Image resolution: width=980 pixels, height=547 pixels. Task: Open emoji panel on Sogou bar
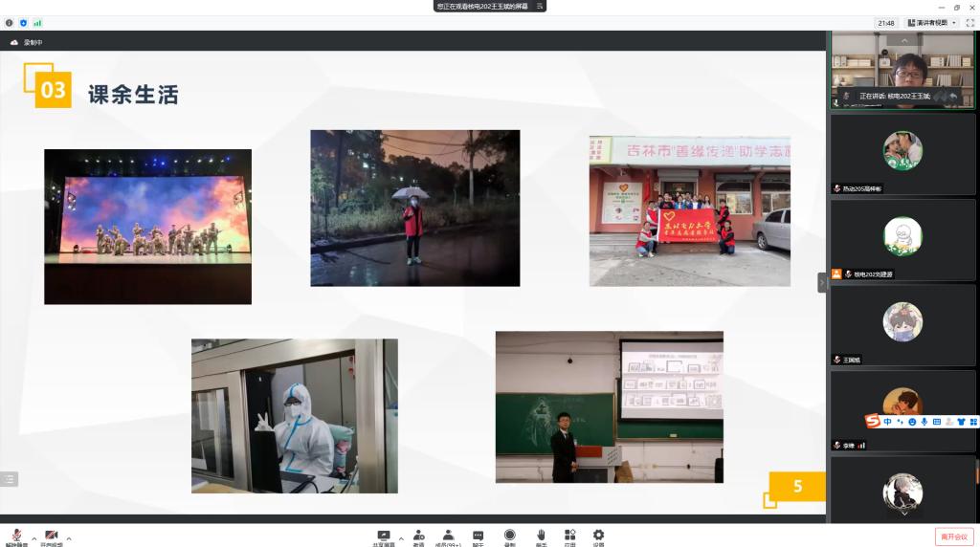[912, 422]
